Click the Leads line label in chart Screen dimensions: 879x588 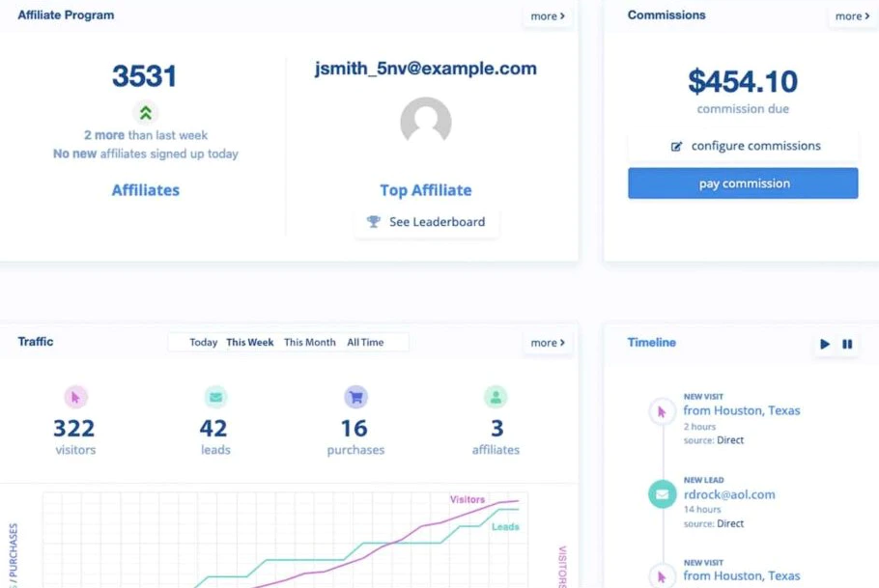pyautogui.click(x=505, y=527)
